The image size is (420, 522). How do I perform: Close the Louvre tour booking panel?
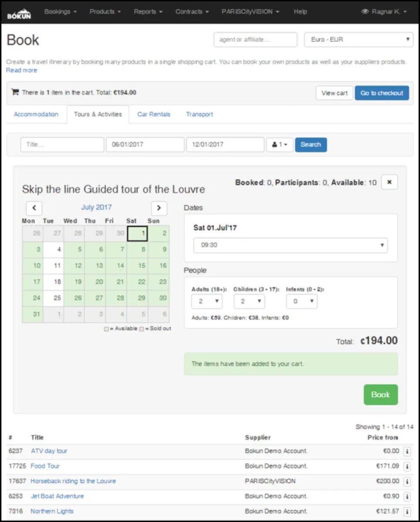389,183
